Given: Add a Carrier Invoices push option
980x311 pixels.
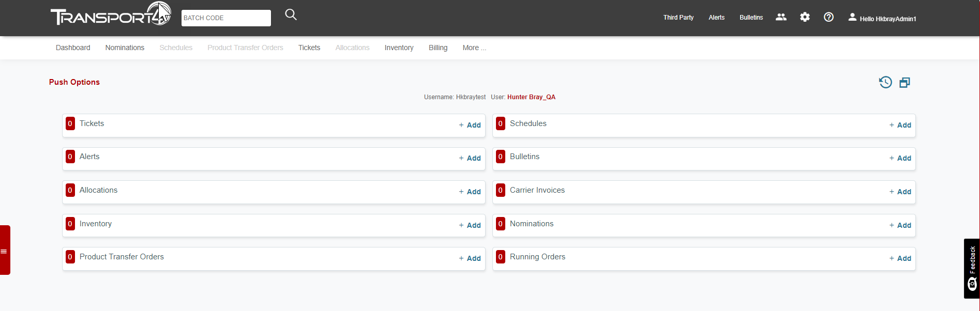Looking at the screenshot, I should pyautogui.click(x=900, y=192).
